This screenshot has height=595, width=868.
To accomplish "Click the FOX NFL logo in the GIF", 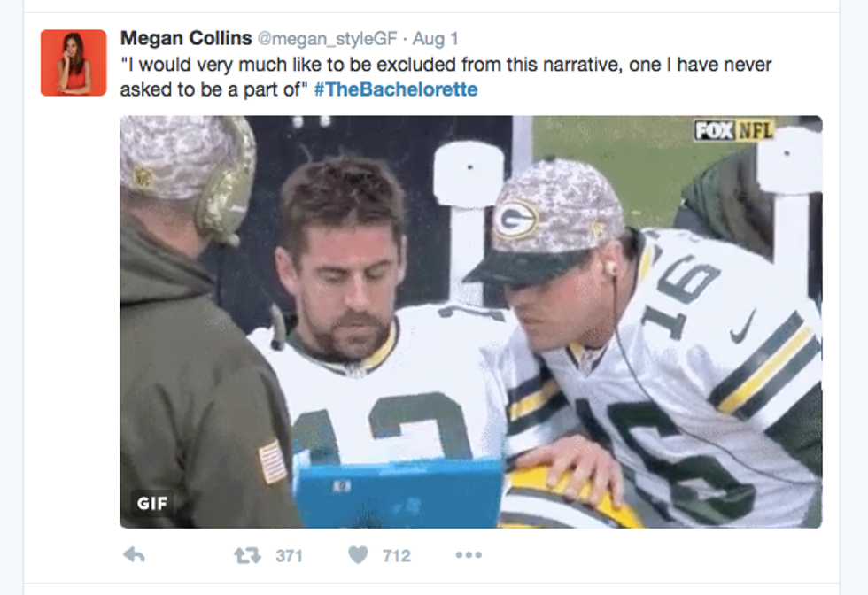I will (x=734, y=131).
